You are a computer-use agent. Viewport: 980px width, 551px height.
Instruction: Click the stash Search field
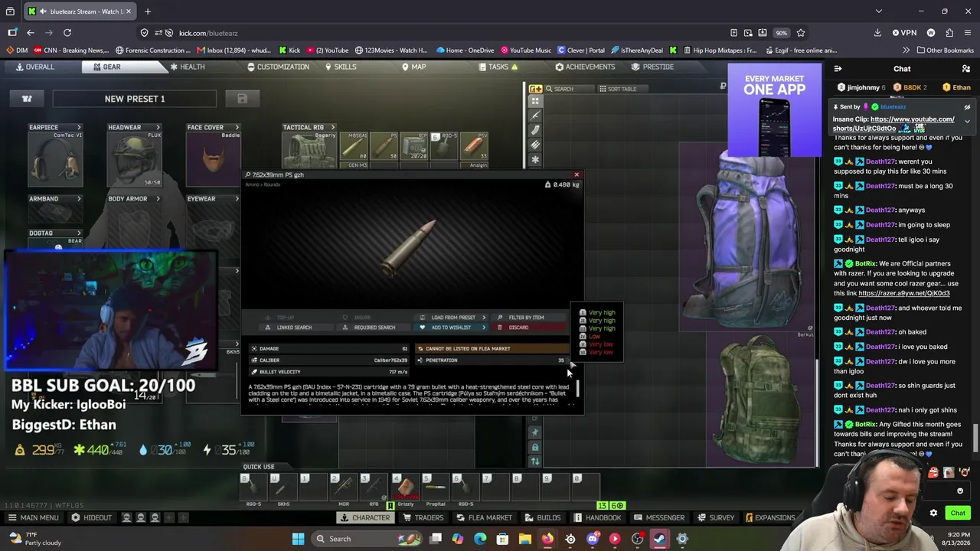coord(568,90)
